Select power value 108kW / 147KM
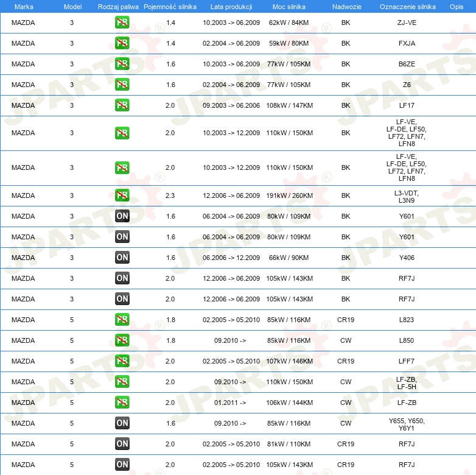Viewport: 476px width, 475px height. click(289, 105)
